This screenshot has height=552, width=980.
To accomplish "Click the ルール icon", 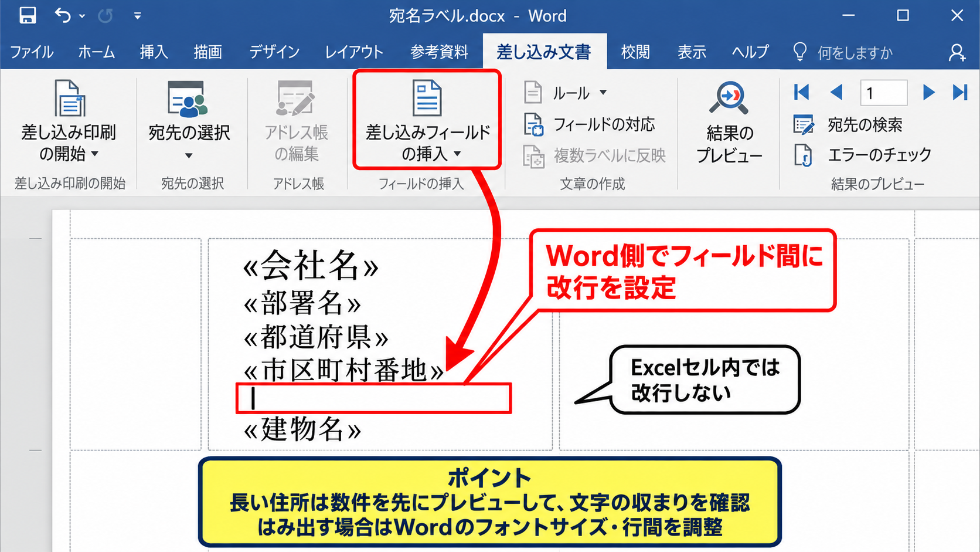I will [533, 93].
